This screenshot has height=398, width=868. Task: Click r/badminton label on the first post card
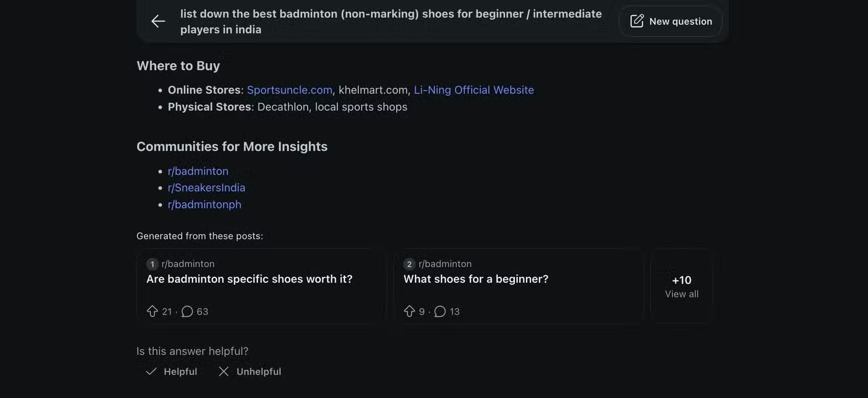(x=187, y=264)
